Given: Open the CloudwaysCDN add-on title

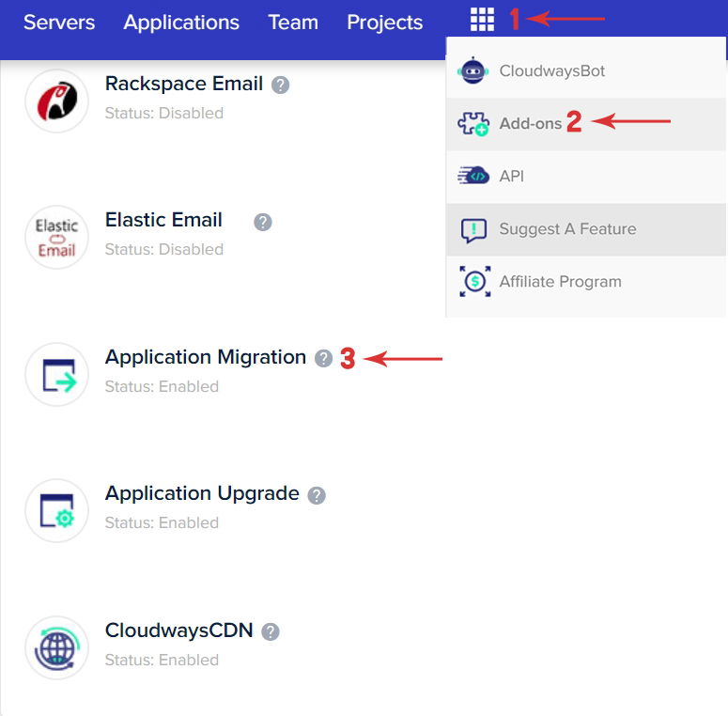Looking at the screenshot, I should pyautogui.click(x=178, y=630).
